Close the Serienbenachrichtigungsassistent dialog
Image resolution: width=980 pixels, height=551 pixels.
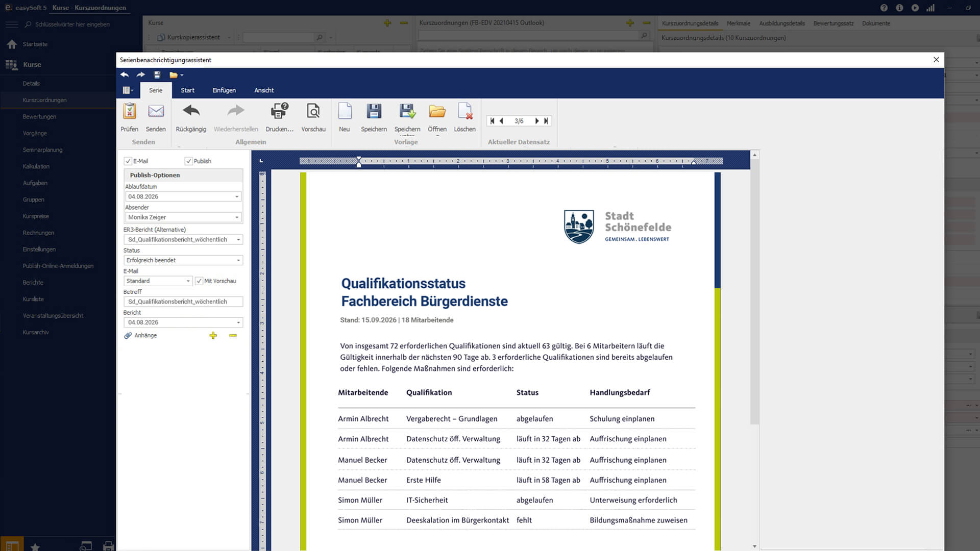pos(936,60)
